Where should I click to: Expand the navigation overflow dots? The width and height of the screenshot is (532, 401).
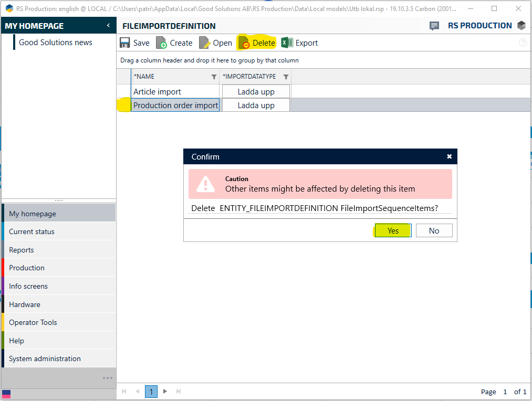coord(108,378)
